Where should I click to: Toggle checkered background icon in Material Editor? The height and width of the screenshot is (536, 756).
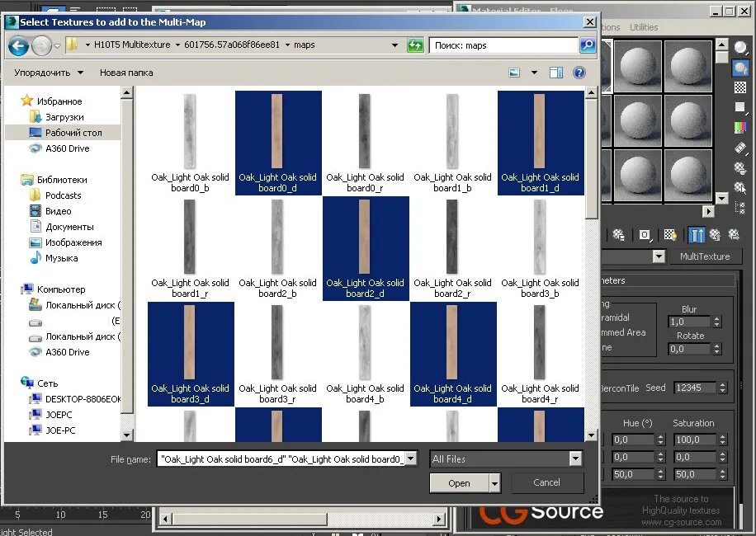click(x=740, y=87)
